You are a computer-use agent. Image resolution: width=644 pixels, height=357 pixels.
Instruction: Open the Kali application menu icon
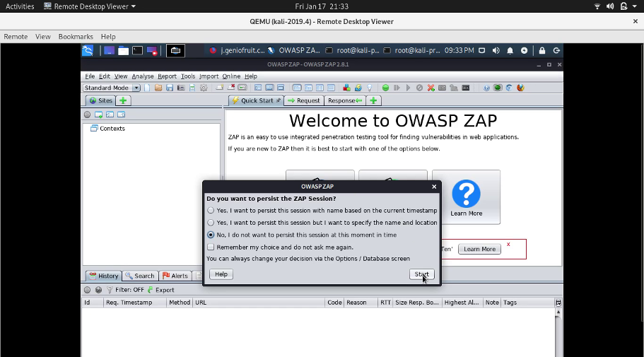point(88,50)
